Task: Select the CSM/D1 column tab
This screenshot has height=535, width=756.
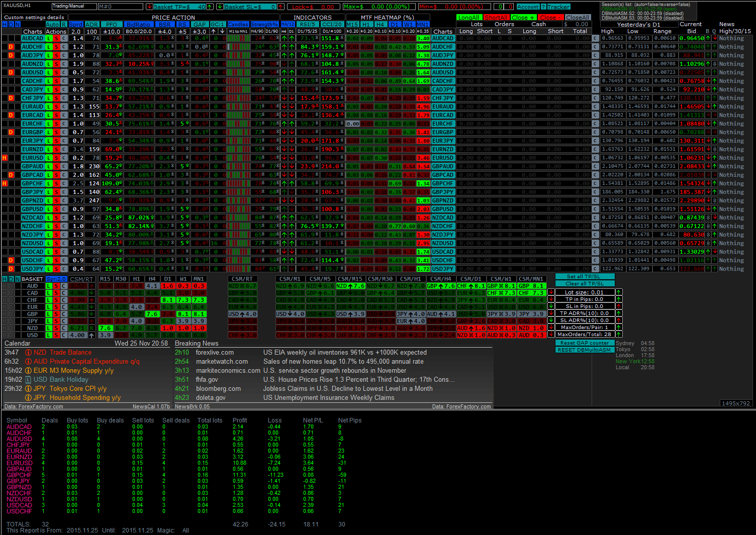Action: (471, 279)
